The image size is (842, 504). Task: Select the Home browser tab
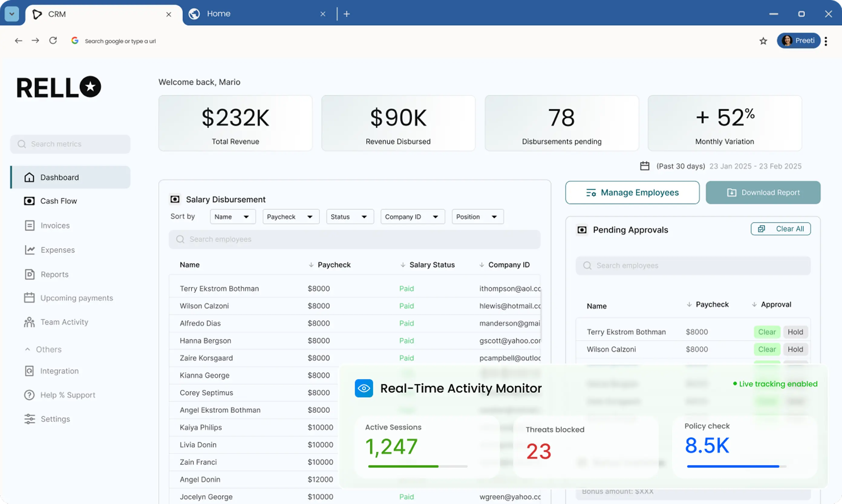[x=219, y=14]
